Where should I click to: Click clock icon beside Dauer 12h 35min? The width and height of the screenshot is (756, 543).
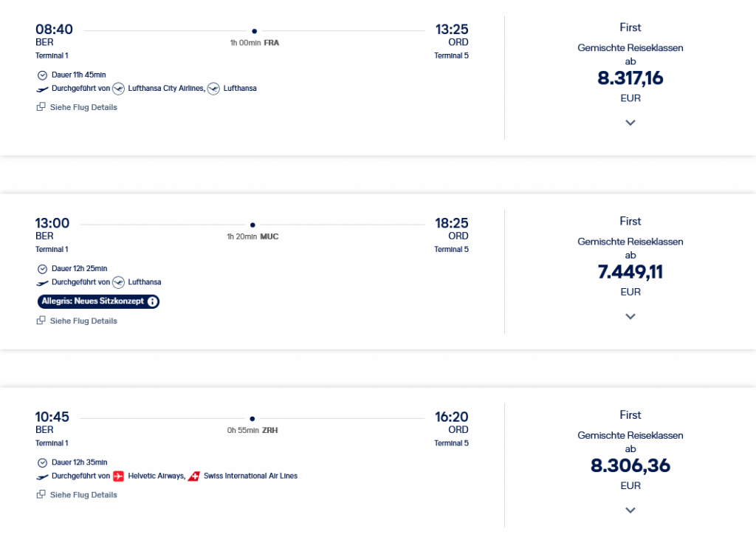point(42,462)
